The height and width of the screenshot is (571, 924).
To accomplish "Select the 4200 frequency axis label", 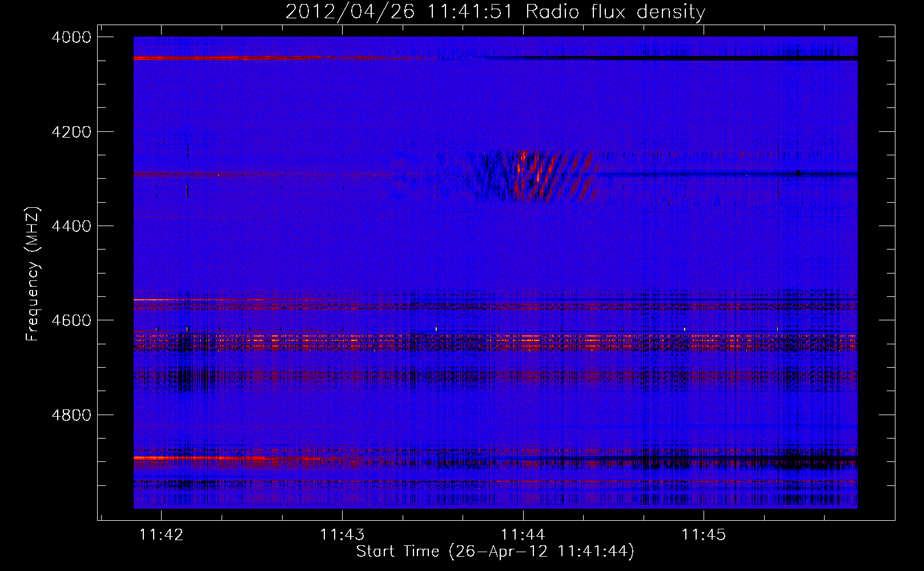I will pos(71,132).
